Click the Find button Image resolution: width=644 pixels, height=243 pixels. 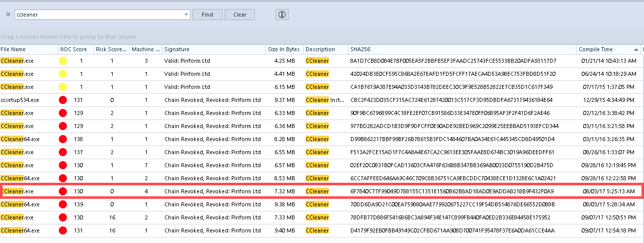pos(207,15)
